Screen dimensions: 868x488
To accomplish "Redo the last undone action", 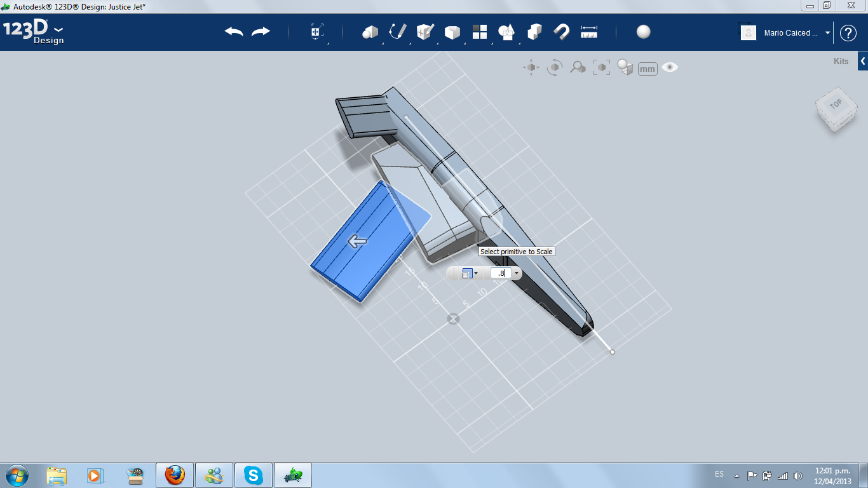I will [x=261, y=32].
